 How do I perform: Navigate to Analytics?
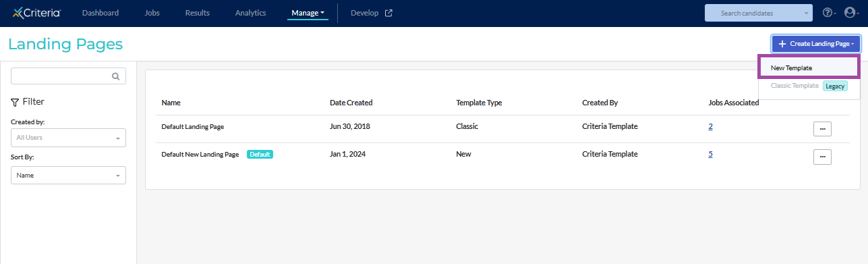pos(250,13)
